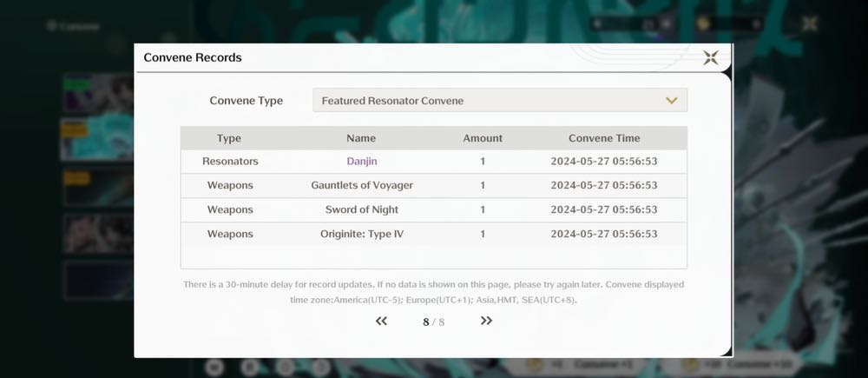
Task: Click the page indicator 8 / 8
Action: coord(433,322)
